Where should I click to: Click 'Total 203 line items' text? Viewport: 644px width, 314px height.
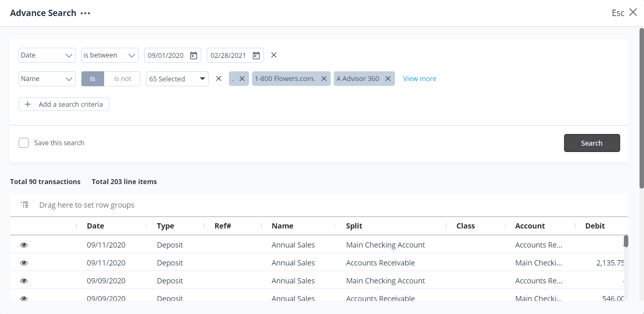pyautogui.click(x=124, y=182)
